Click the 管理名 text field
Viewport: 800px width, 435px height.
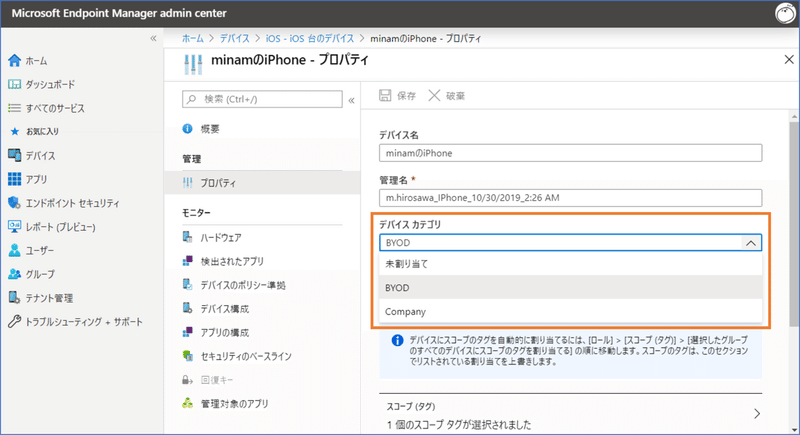[x=570, y=197]
